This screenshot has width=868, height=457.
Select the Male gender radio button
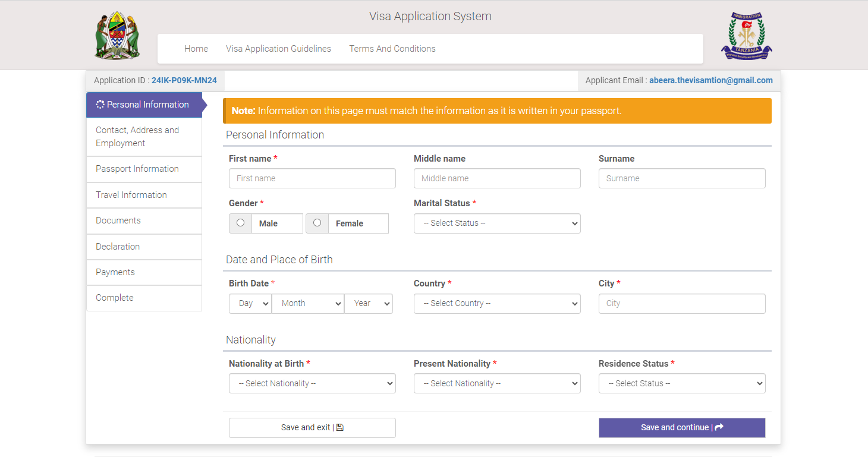[x=240, y=223]
